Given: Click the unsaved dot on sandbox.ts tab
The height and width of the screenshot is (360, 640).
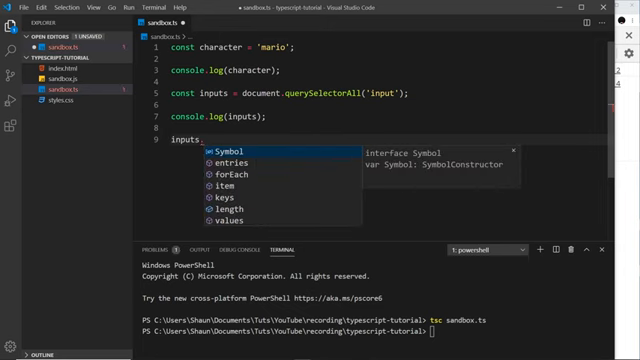Looking at the screenshot, I should click(x=183, y=23).
